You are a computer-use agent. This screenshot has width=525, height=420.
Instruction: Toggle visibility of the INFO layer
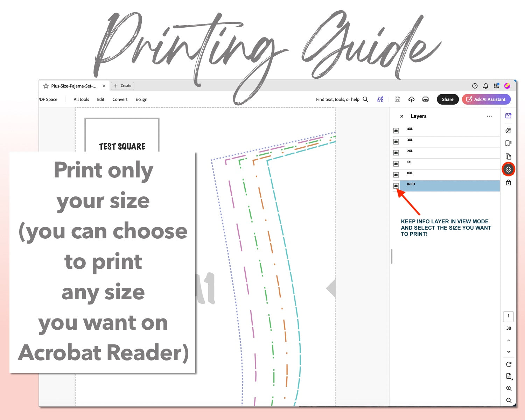[x=396, y=186]
